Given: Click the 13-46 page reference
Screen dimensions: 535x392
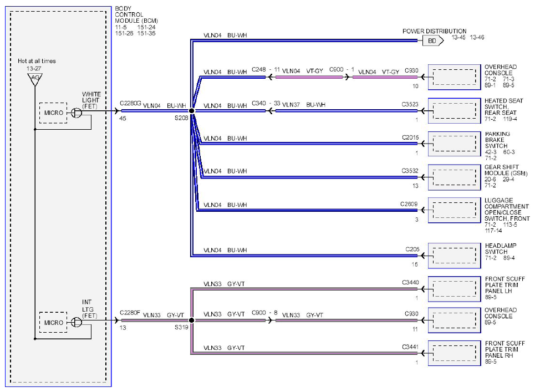Looking at the screenshot, I should coord(477,38).
